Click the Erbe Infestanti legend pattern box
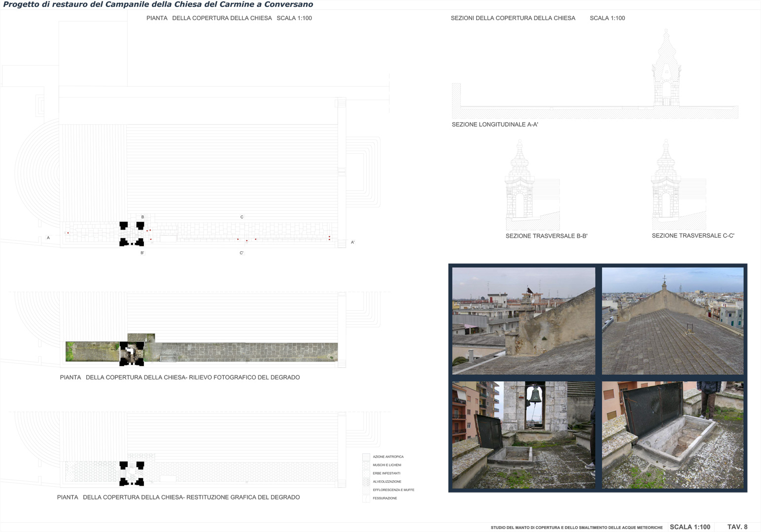The width and height of the screenshot is (761, 532). point(366,474)
